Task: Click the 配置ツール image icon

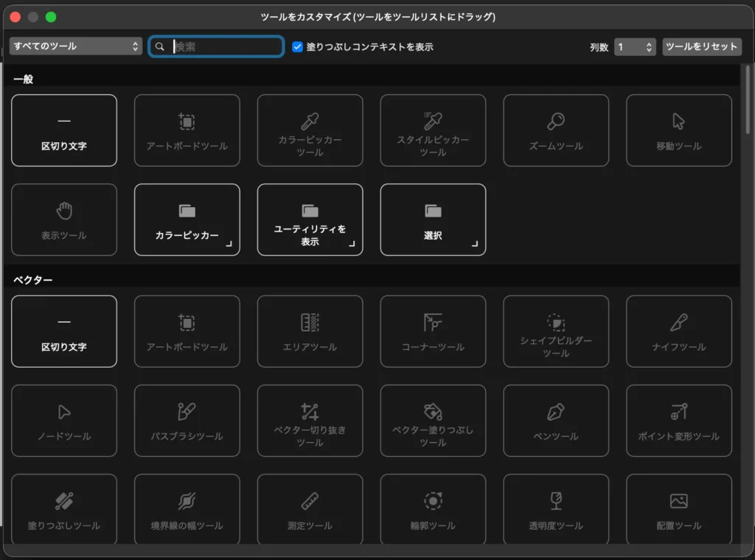Action: click(679, 501)
